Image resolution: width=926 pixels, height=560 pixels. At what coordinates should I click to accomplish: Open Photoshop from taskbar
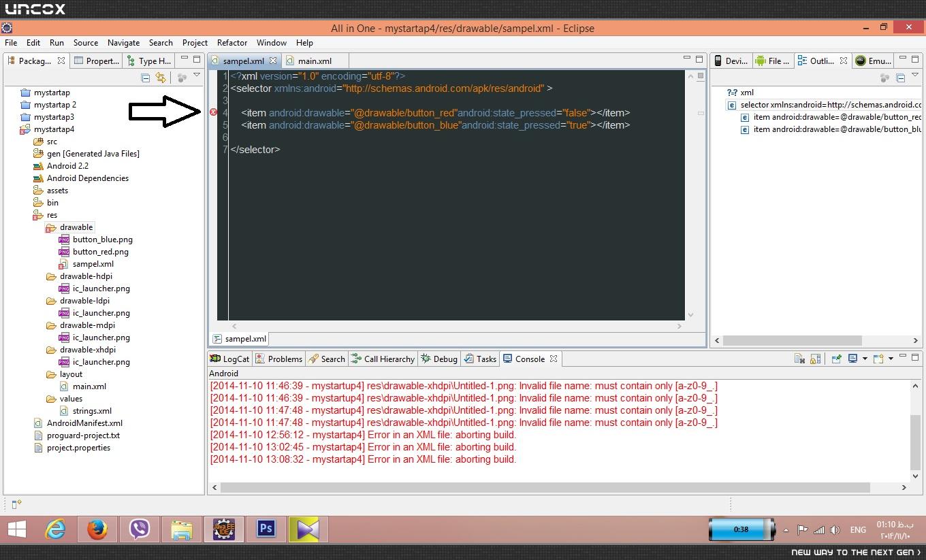click(266, 529)
